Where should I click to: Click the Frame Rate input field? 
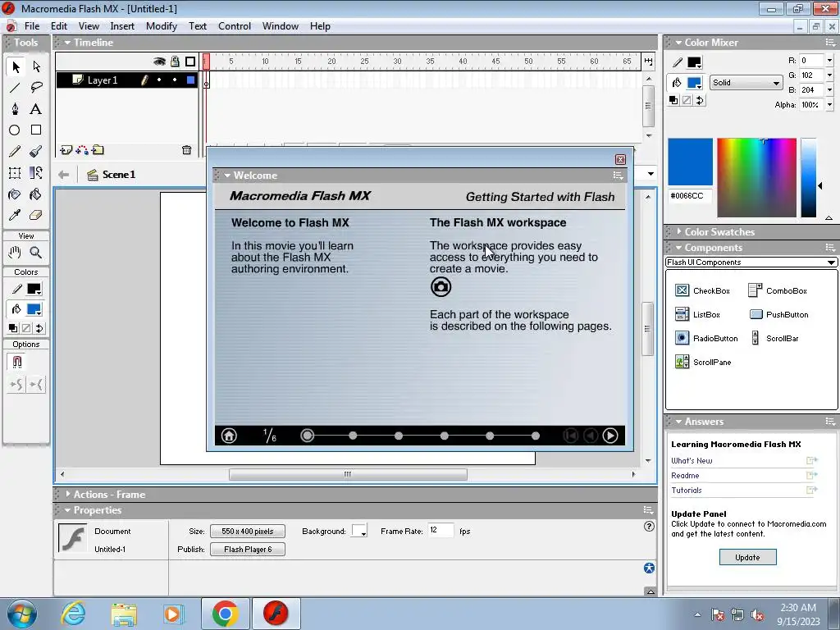coord(441,531)
